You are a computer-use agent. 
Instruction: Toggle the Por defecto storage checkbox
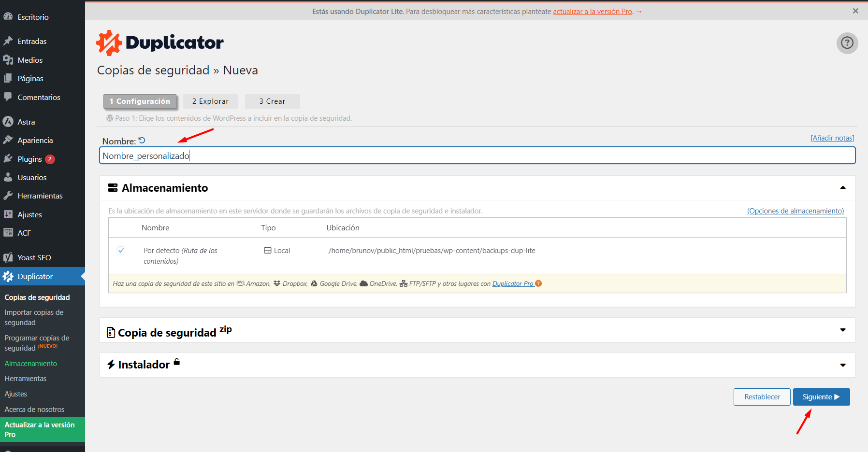tap(121, 251)
